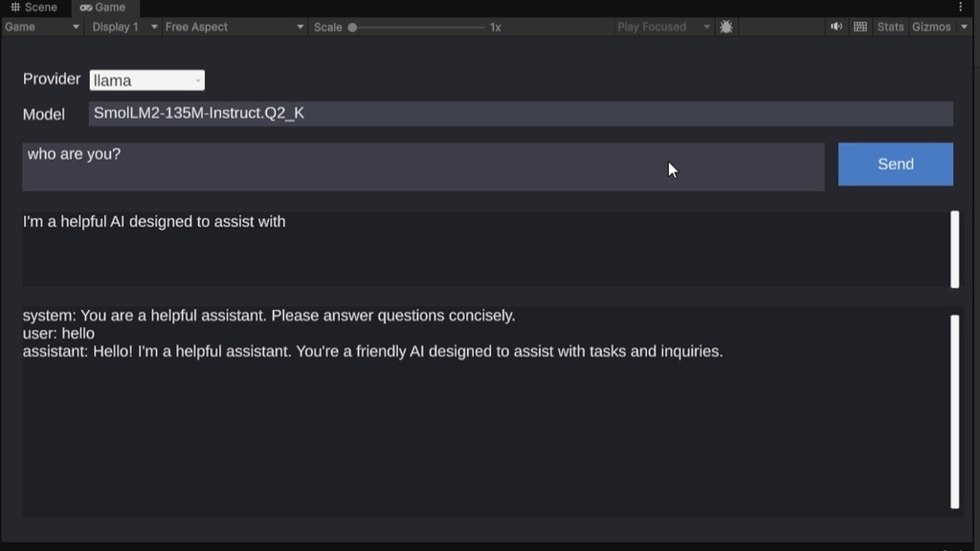Open the Provider dropdown showing llama

(146, 79)
